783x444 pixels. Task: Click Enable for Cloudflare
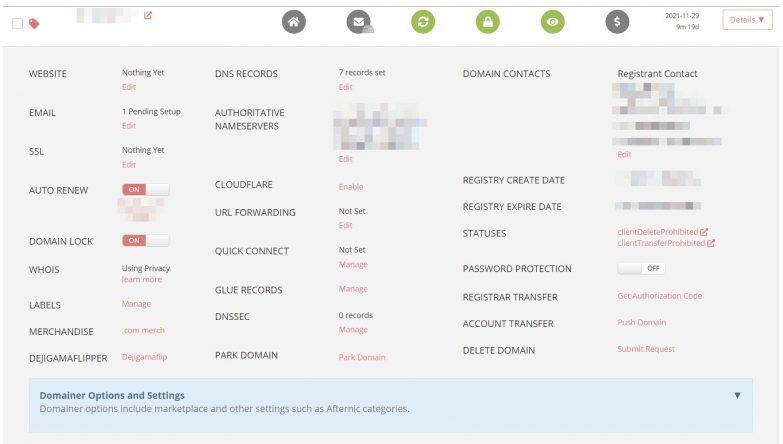click(x=351, y=187)
